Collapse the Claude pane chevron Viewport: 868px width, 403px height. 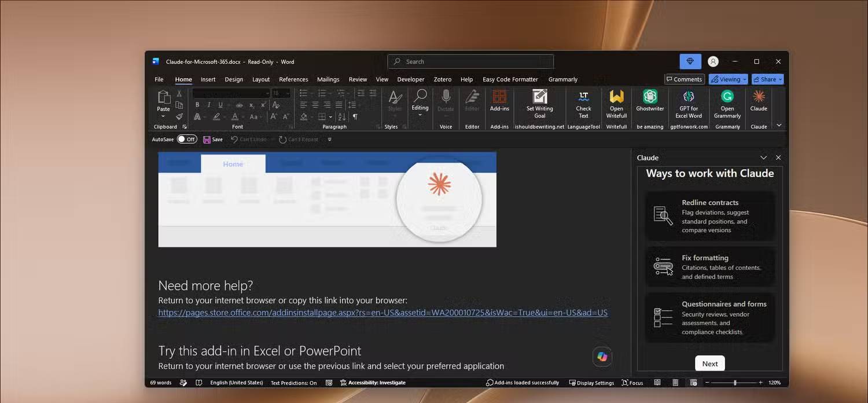[x=763, y=157]
